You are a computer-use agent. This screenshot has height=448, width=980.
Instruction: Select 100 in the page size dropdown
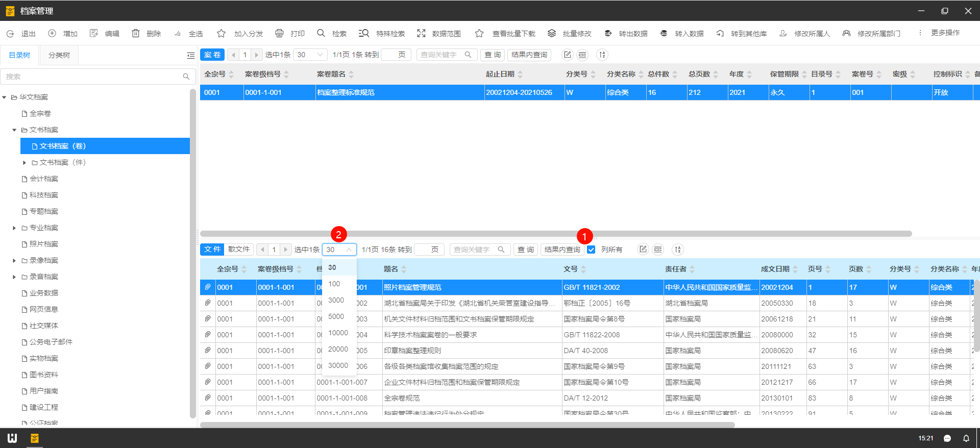tap(334, 284)
